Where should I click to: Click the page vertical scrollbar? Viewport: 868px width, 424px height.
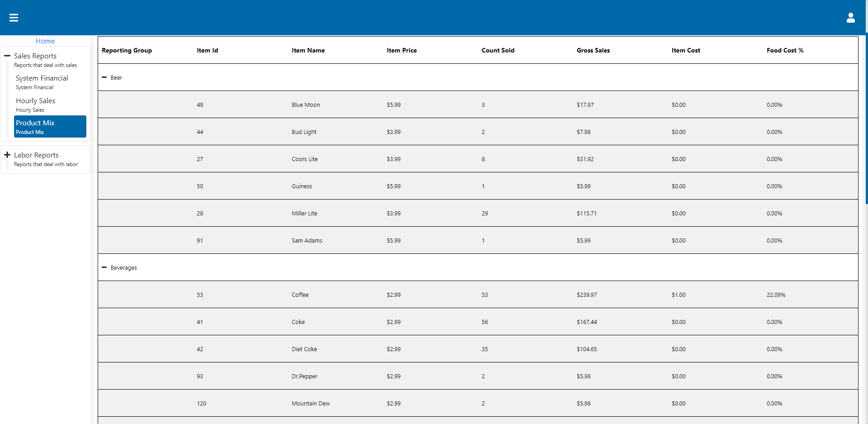[x=866, y=118]
